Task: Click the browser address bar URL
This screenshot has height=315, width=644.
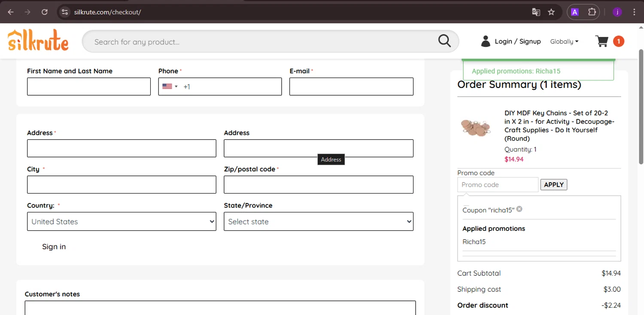Action: pos(107,12)
